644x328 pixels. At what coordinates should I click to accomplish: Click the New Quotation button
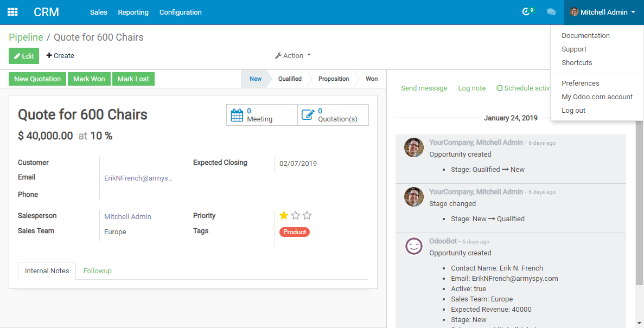pyautogui.click(x=37, y=79)
